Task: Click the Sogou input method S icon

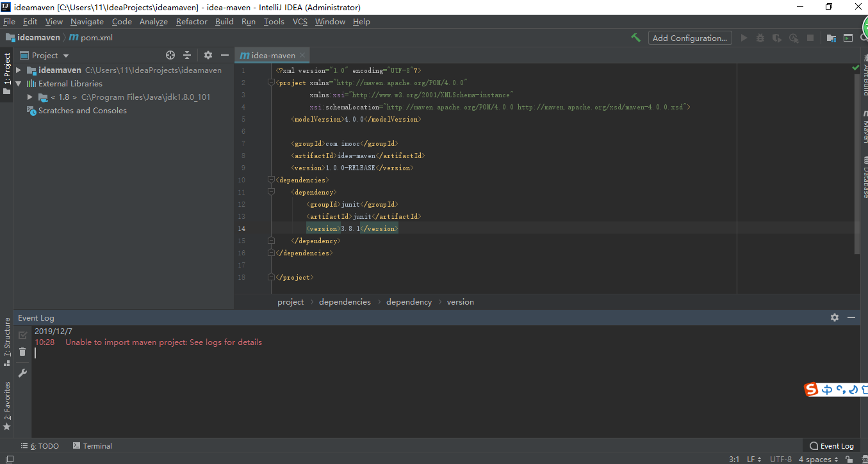Action: coord(812,389)
